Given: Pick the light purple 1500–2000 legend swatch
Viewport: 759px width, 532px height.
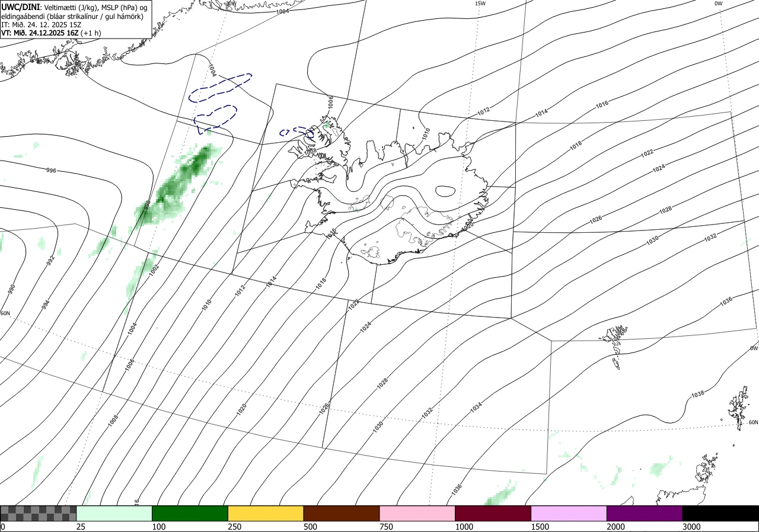Looking at the screenshot, I should click(569, 513).
